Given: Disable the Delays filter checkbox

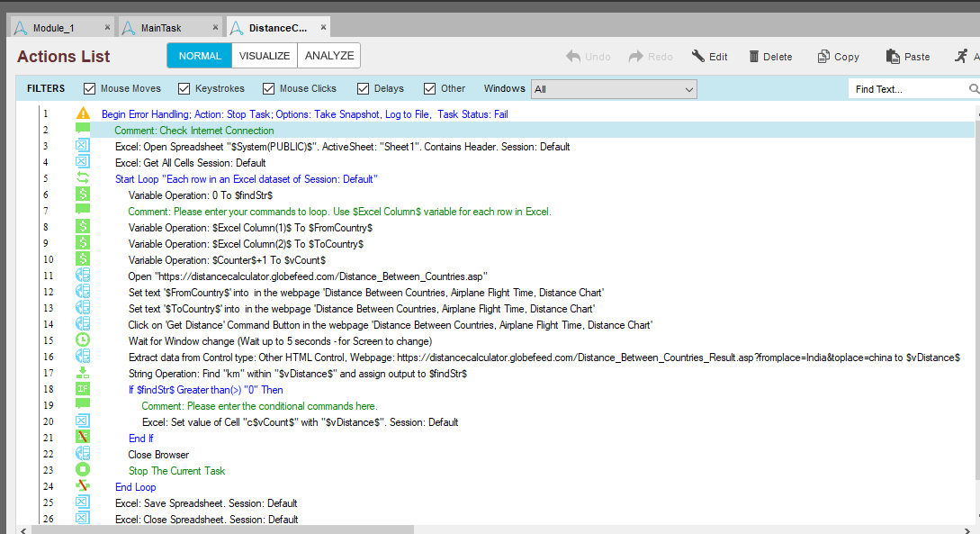Looking at the screenshot, I should coord(364,89).
